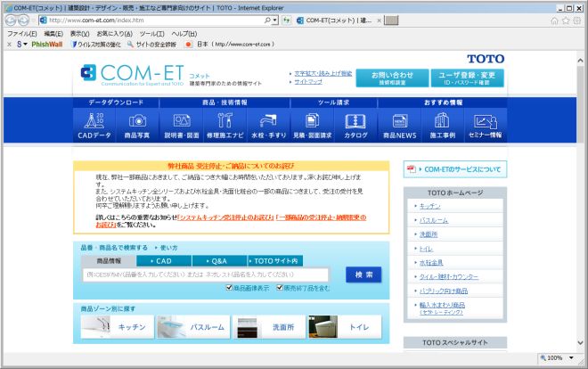Click the browser Back arrow
The image size is (588, 369).
11,20
